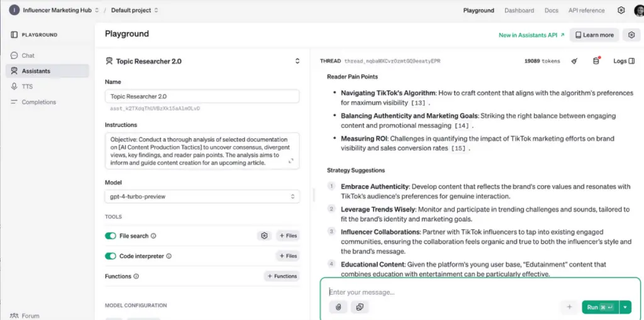
Task: Toggle File search switch off
Action: (111, 236)
